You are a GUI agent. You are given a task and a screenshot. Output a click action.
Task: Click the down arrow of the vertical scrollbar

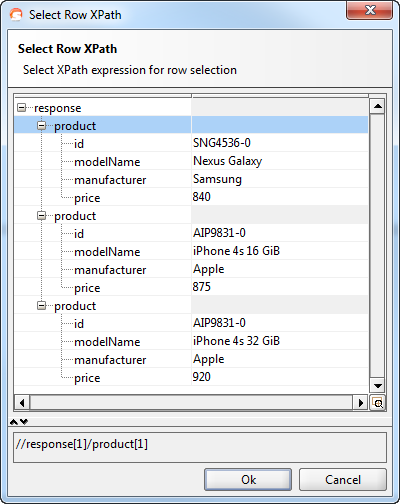(378, 386)
